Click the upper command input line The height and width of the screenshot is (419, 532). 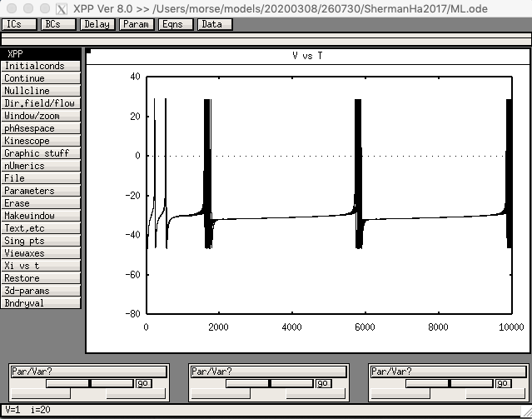[x=266, y=35]
